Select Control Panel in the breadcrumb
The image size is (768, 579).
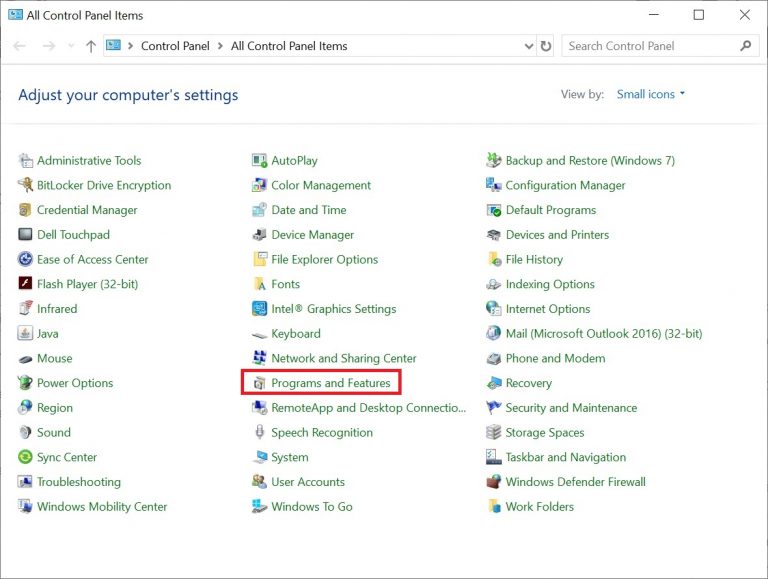pyautogui.click(x=175, y=46)
